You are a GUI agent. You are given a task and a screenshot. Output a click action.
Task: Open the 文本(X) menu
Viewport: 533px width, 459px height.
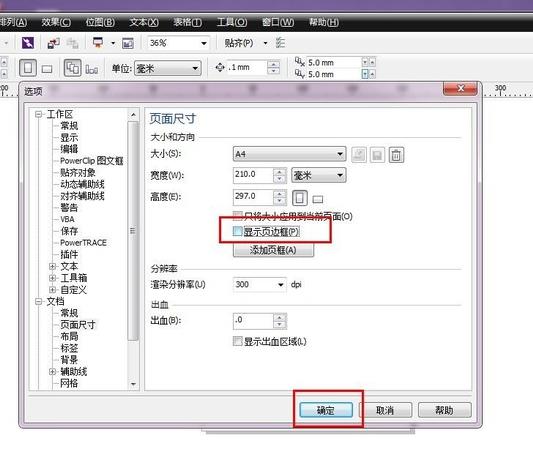point(144,22)
